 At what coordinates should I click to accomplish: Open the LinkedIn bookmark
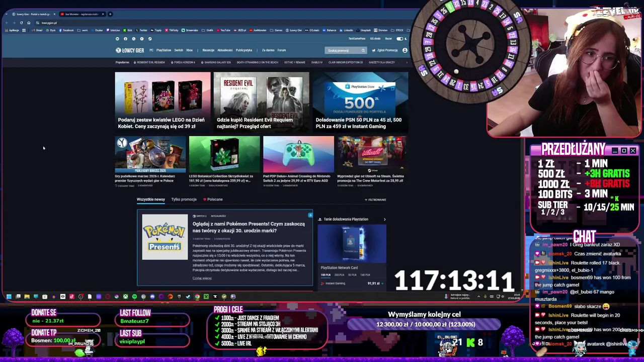pos(347,30)
